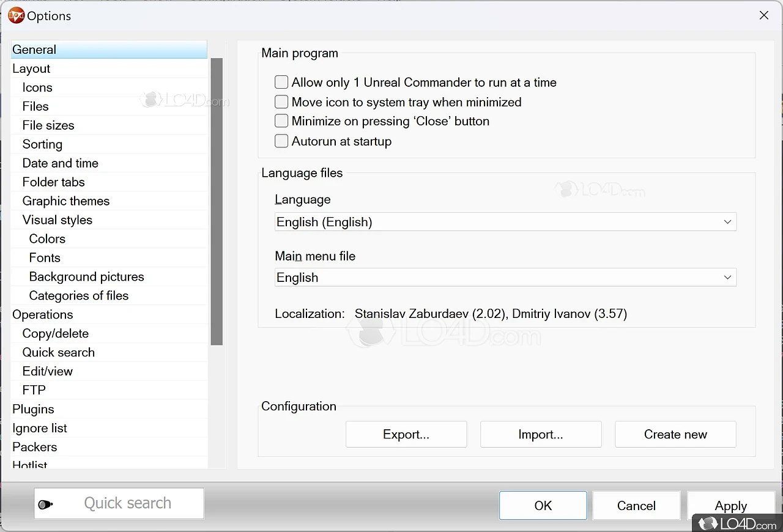783x532 pixels.
Task: Select Ignore list page
Action: (109, 429)
